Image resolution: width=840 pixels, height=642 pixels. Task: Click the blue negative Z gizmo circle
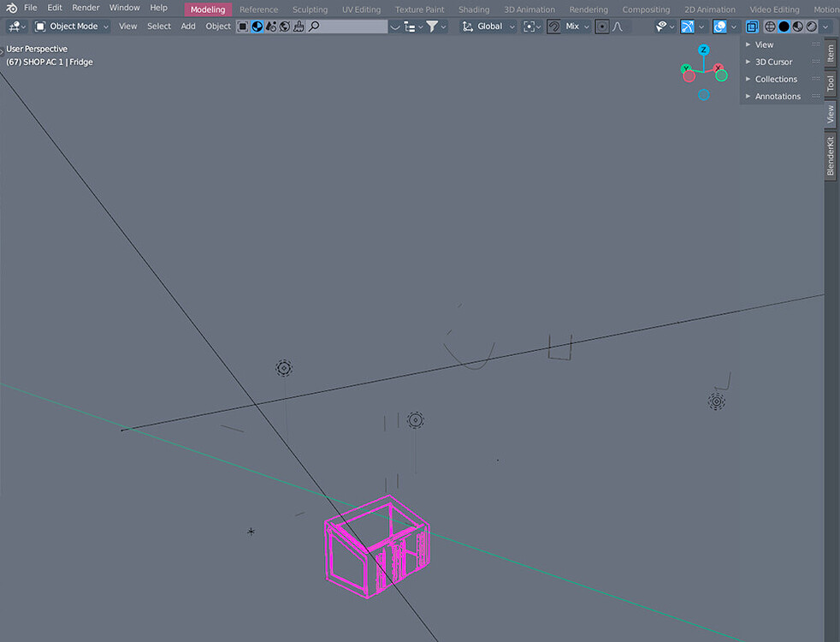tap(703, 95)
